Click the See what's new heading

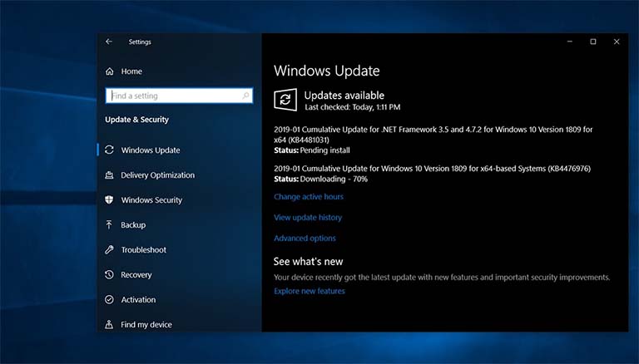[x=308, y=262]
